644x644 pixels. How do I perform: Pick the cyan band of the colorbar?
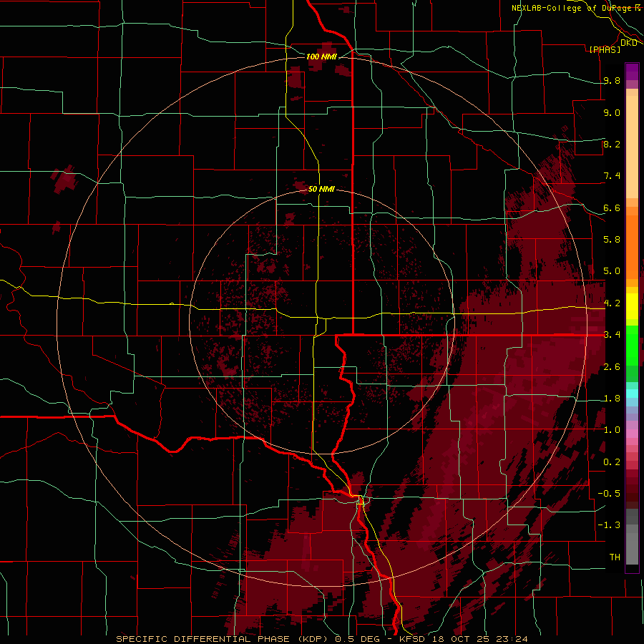(x=632, y=393)
